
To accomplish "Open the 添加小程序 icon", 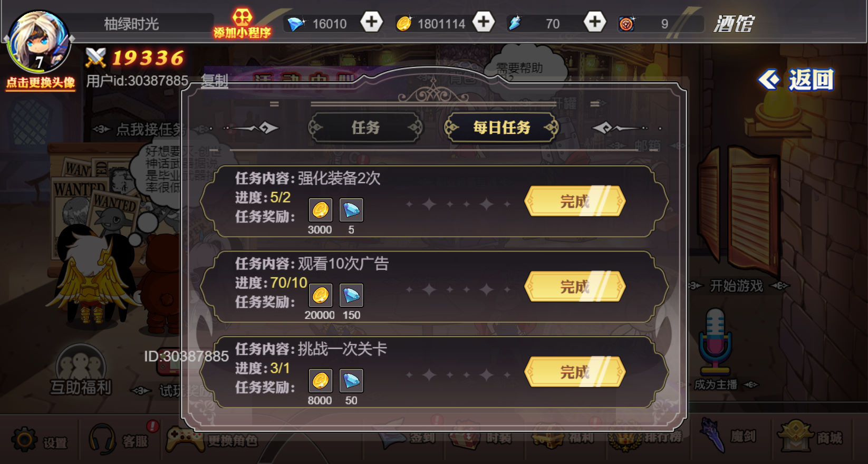I will pyautogui.click(x=242, y=24).
